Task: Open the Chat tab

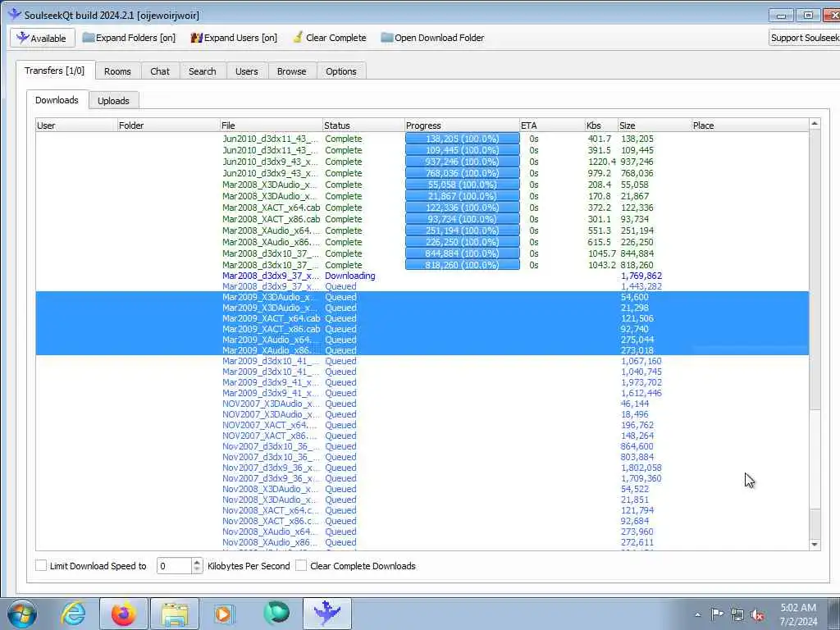Action: pos(160,71)
